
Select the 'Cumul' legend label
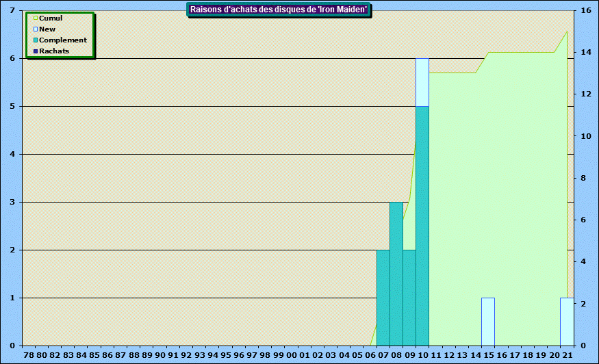[51, 18]
